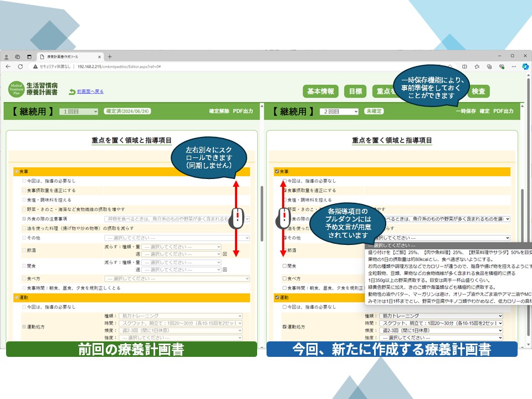This screenshot has width=532, height=399.
Task: Click the security warning triangle icon
Action: pos(35,66)
